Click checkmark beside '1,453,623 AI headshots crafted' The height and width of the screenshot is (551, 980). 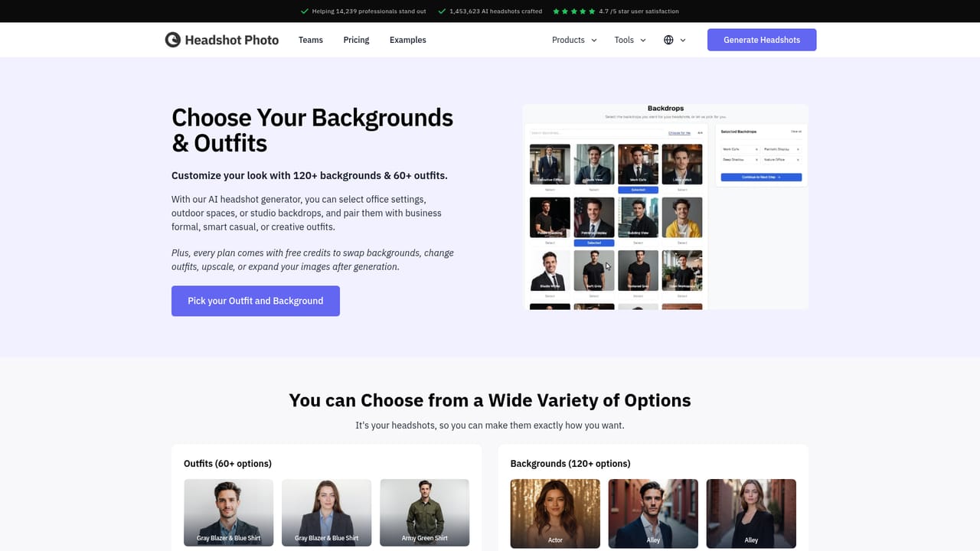click(x=442, y=11)
